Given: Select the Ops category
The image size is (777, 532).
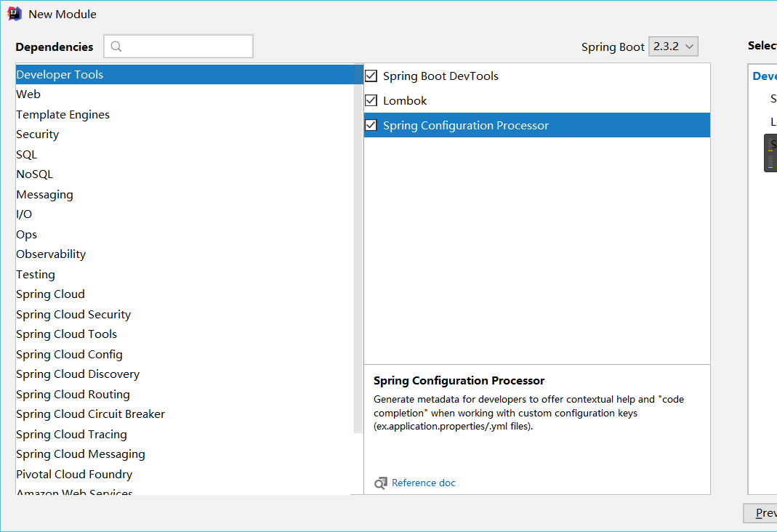Looking at the screenshot, I should tap(185, 234).
